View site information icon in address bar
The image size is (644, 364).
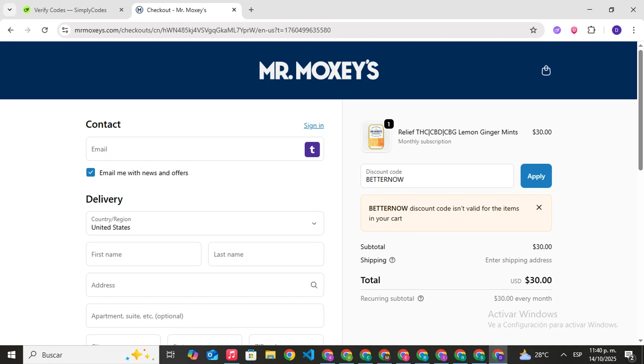(x=65, y=30)
